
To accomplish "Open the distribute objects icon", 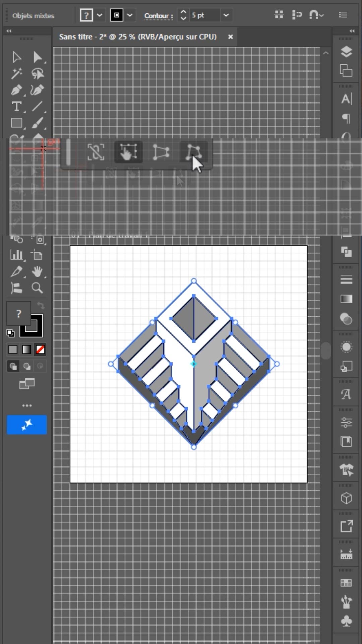I will click(297, 15).
